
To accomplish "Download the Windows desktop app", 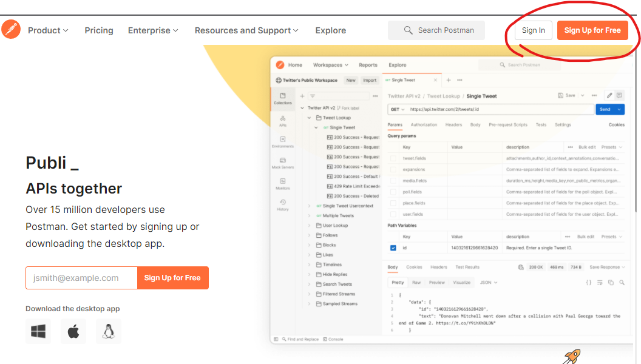I will coord(38,331).
